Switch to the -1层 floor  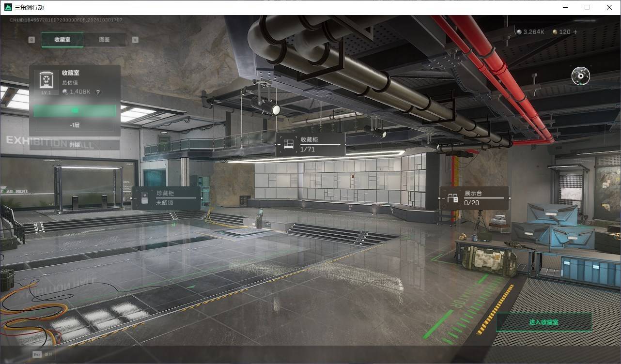75,125
